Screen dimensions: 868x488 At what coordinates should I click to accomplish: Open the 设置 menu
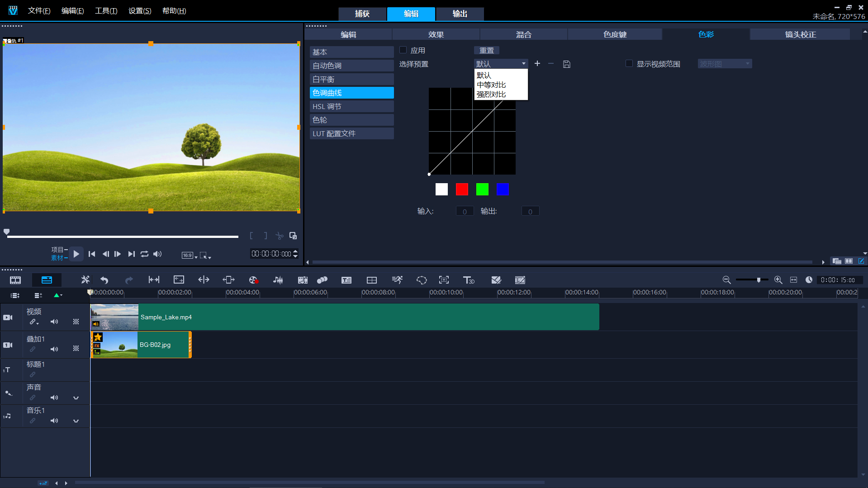click(x=140, y=11)
